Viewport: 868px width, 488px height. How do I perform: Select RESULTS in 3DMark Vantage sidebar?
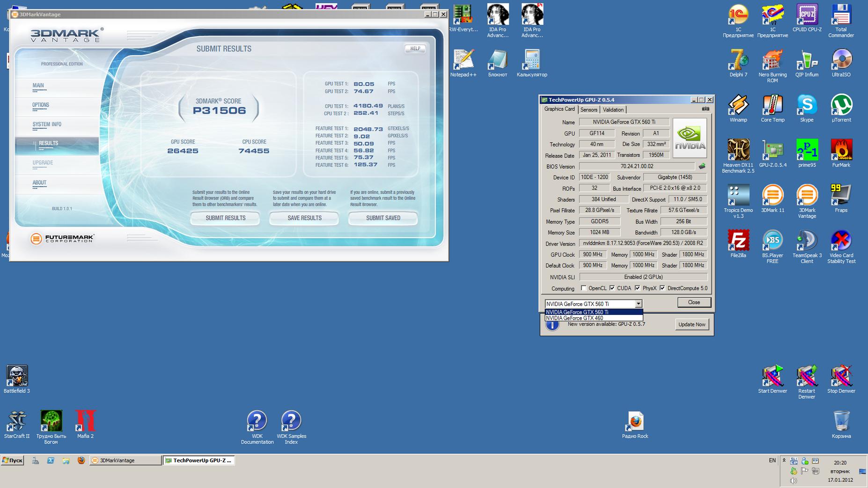58,145
